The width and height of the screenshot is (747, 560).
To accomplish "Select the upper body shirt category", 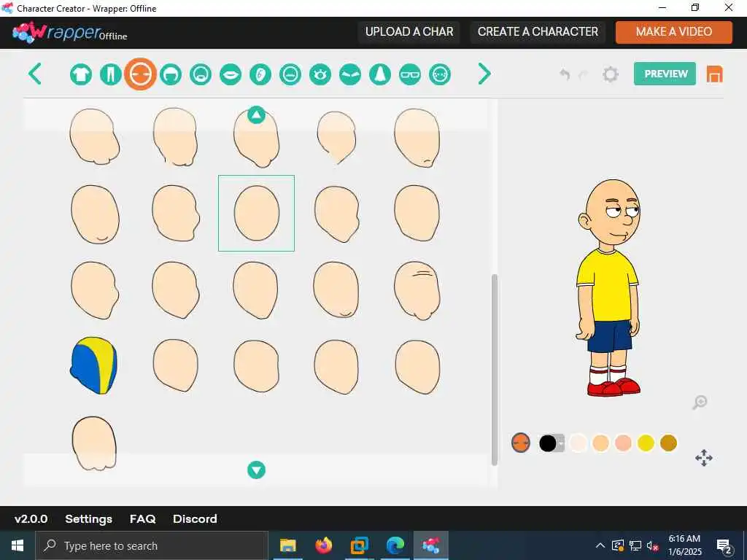I will [81, 74].
